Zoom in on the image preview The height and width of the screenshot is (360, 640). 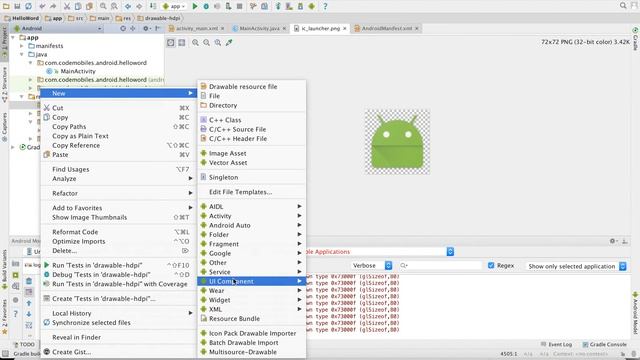pyautogui.click(x=196, y=42)
